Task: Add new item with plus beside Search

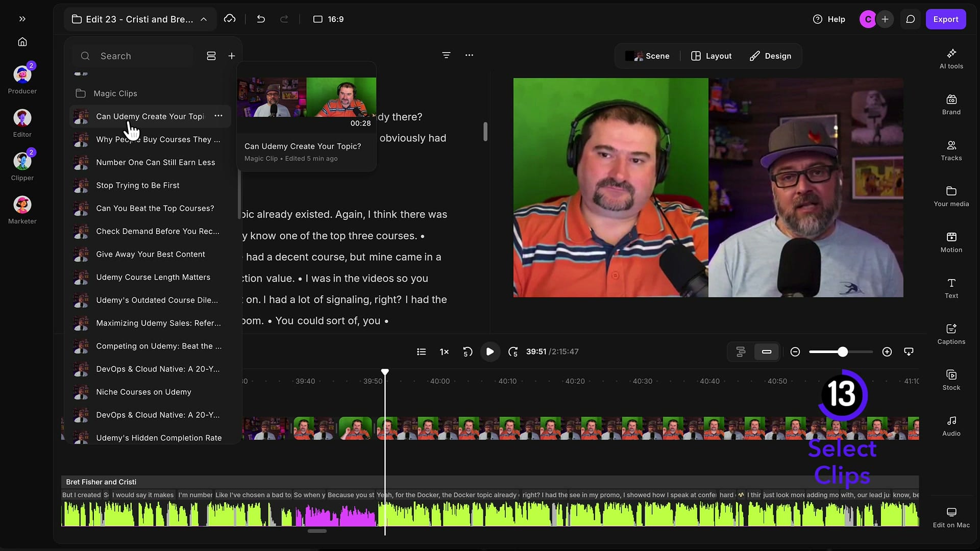Action: (232, 56)
